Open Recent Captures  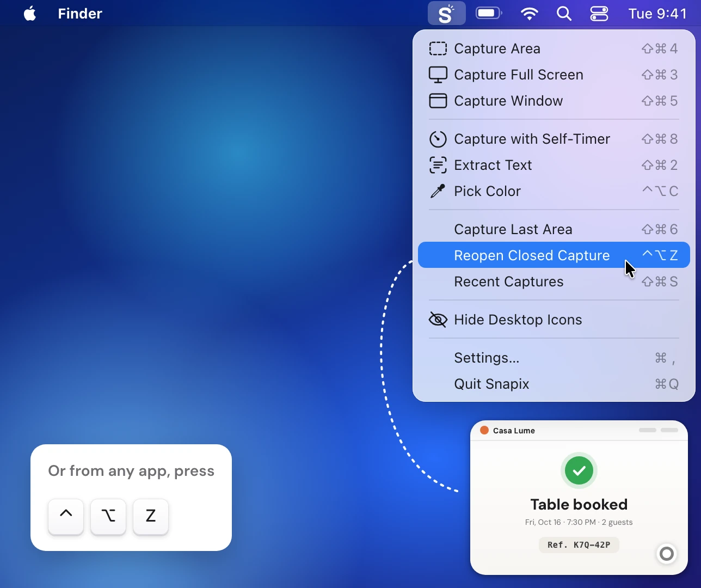[554, 281]
